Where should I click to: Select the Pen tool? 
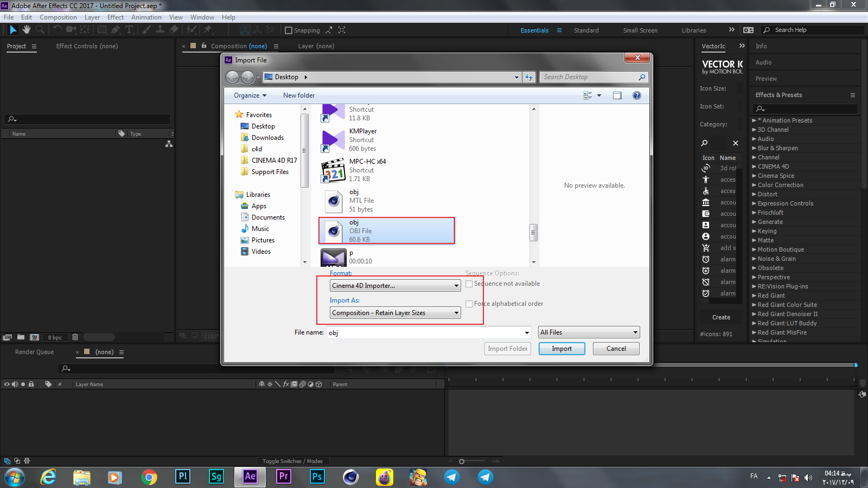coord(116,30)
